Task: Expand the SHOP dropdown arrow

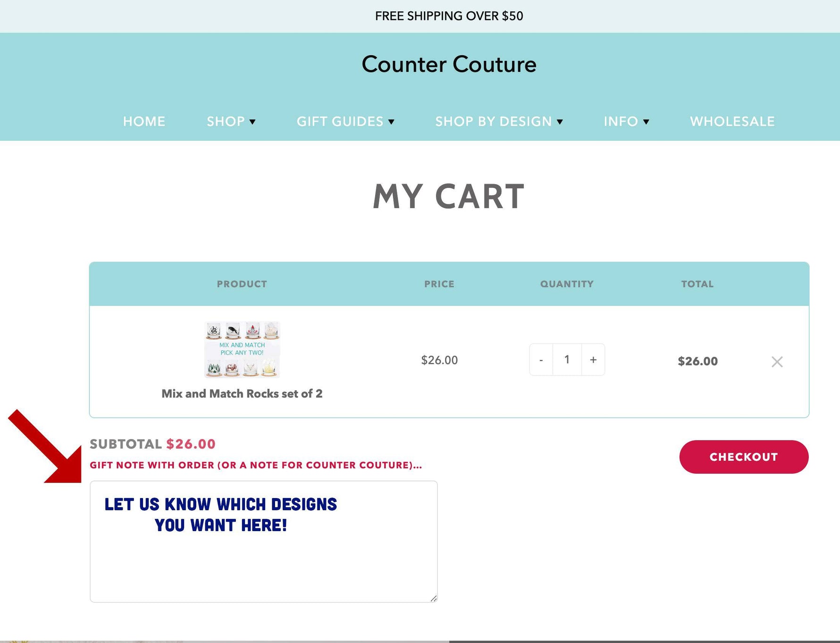Action: tap(253, 122)
